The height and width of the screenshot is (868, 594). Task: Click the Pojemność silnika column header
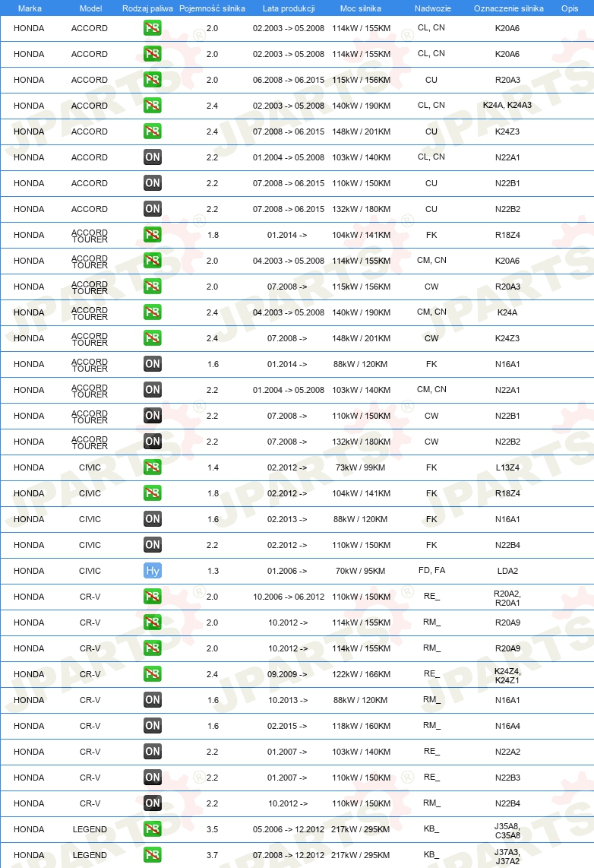pyautogui.click(x=213, y=8)
